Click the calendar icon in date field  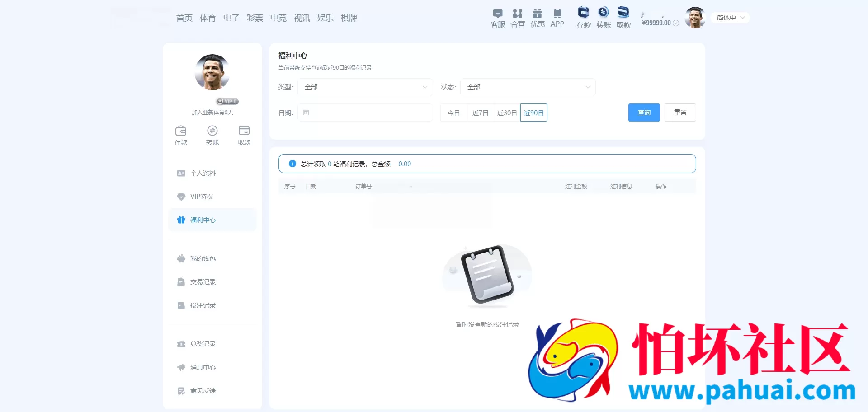[x=306, y=112]
